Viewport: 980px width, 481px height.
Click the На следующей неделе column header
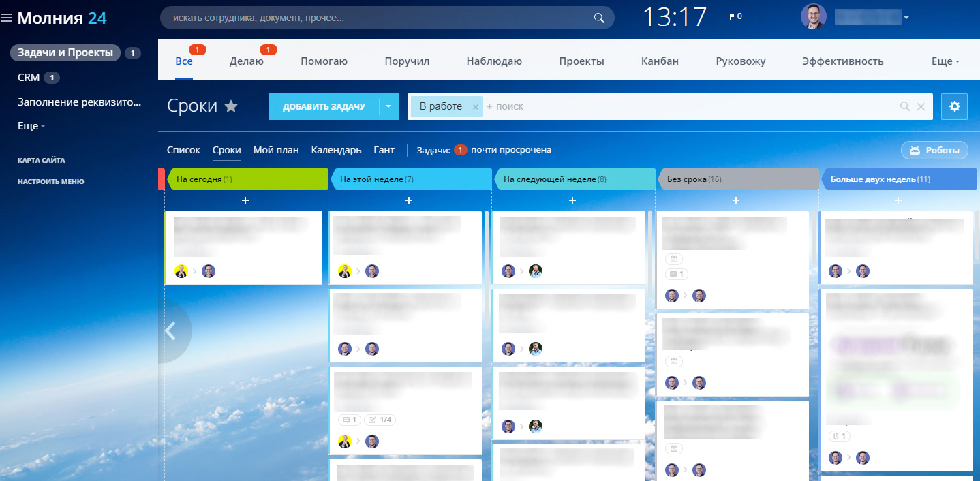(x=575, y=179)
